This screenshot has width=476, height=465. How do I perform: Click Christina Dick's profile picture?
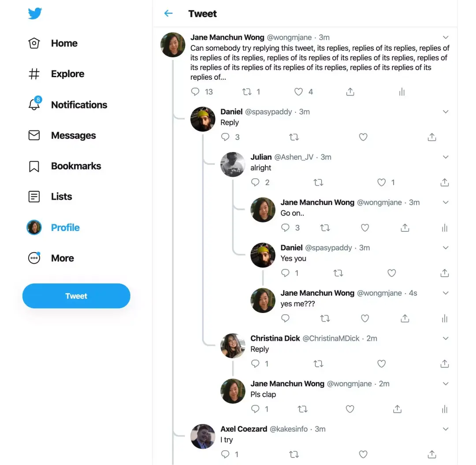click(x=233, y=346)
